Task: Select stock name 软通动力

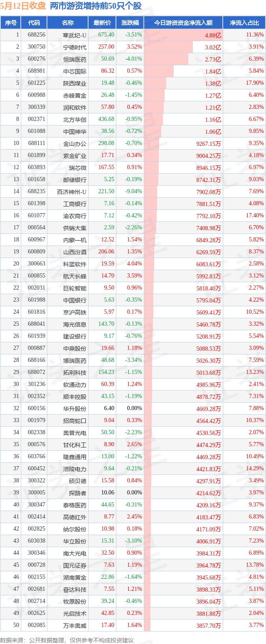Action: 74,384
